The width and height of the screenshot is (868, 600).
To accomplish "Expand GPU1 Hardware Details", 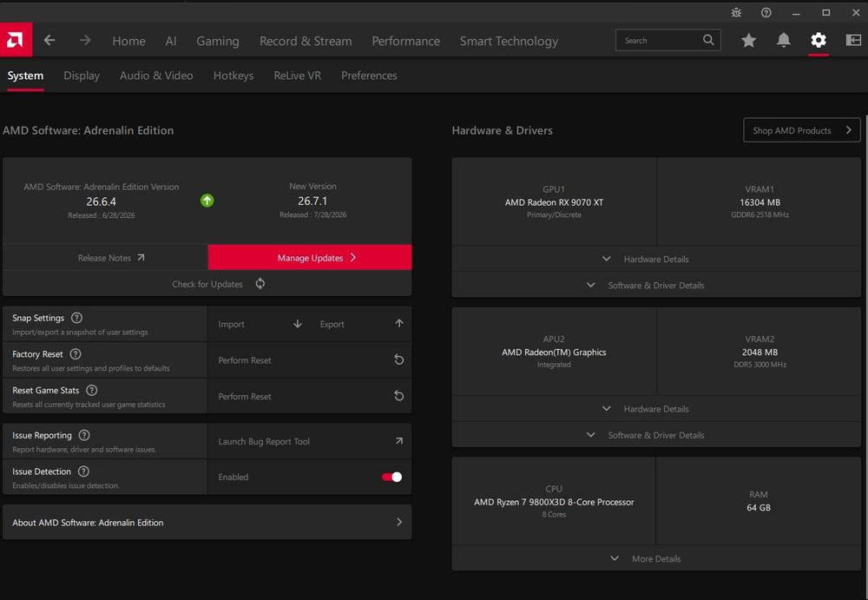I will click(656, 259).
